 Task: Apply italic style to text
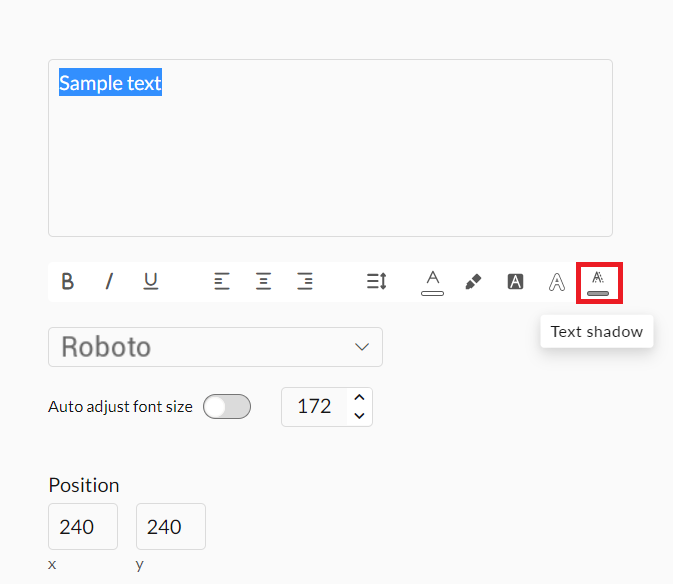(x=109, y=282)
